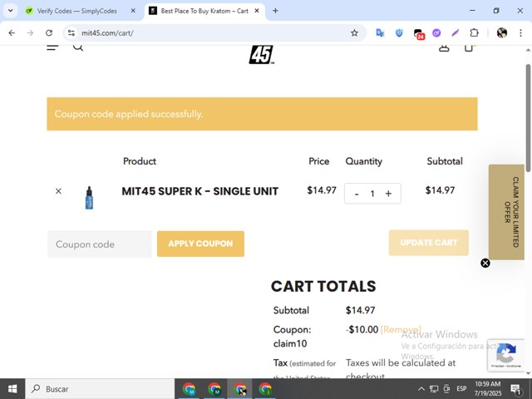This screenshot has width=532, height=399.
Task: Click the APPLY COUPON button
Action: tap(200, 244)
